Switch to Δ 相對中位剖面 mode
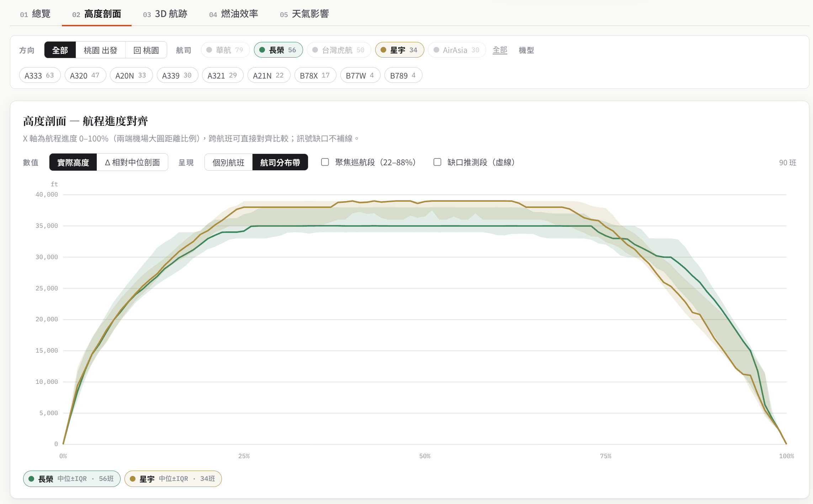 point(132,162)
